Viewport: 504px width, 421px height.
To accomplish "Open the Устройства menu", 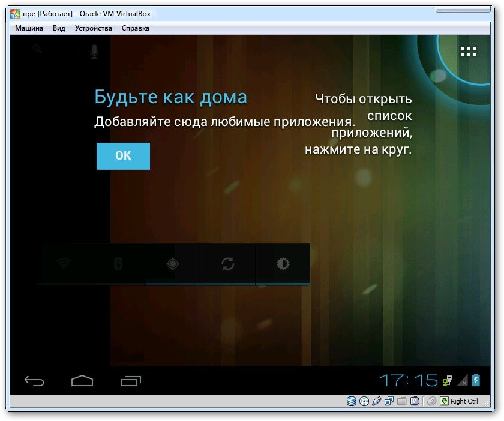I will click(x=93, y=28).
